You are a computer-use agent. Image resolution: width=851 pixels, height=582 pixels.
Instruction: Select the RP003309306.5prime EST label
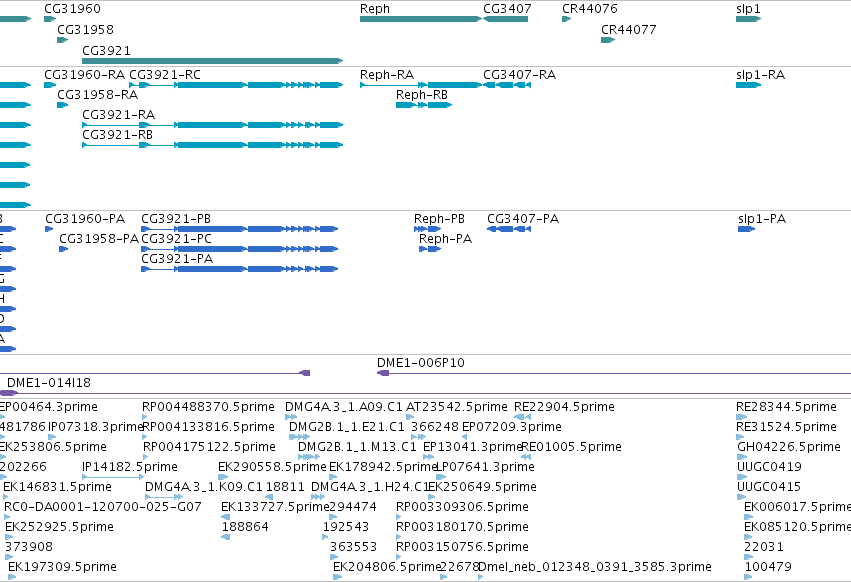coord(462,507)
